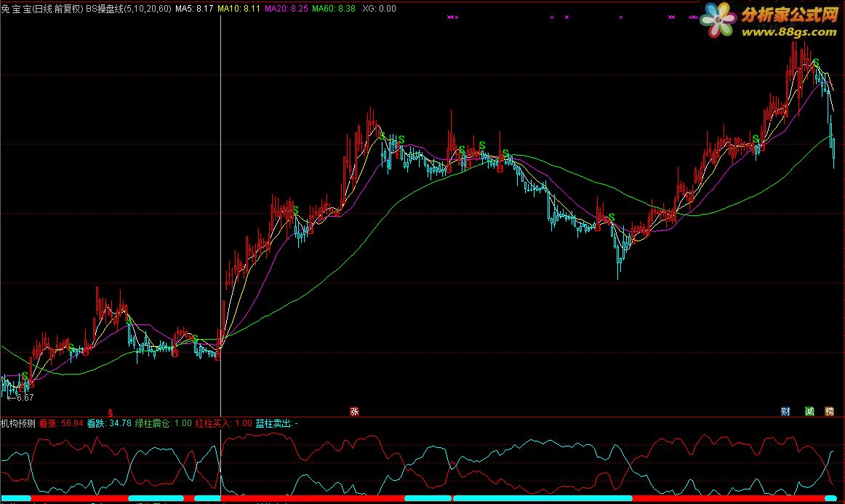
Task: Click the blue 财 finance icon
Action: [785, 412]
